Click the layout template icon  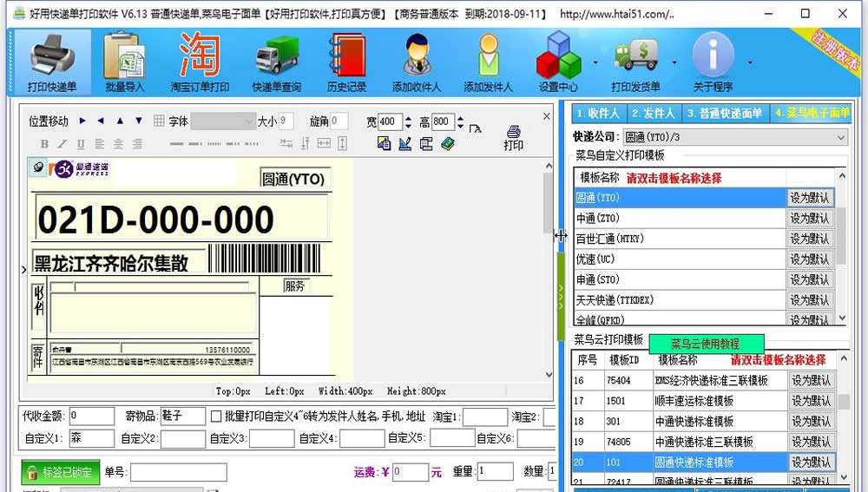(426, 144)
